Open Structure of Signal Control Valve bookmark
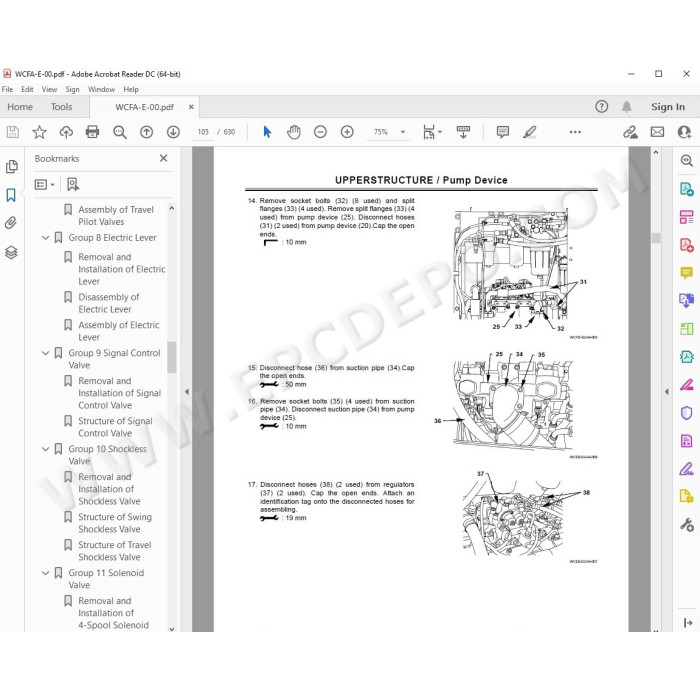 115,427
